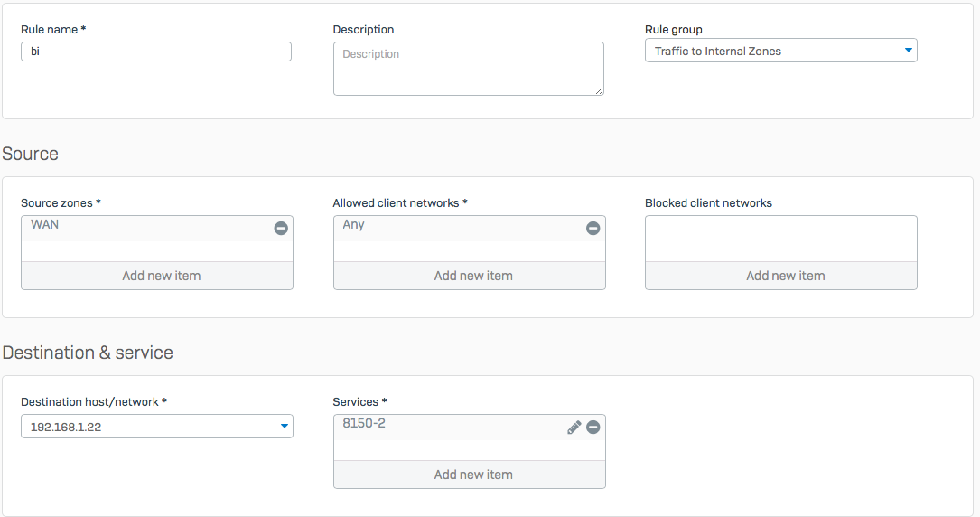Remove Any from Allowed client networks
Screen dimensions: 980x517
(x=593, y=229)
